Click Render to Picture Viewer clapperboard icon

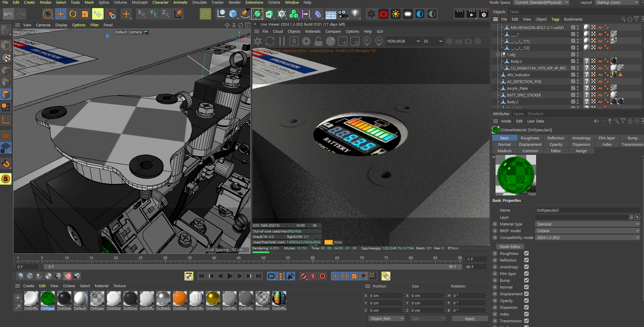pyautogui.click(x=471, y=14)
